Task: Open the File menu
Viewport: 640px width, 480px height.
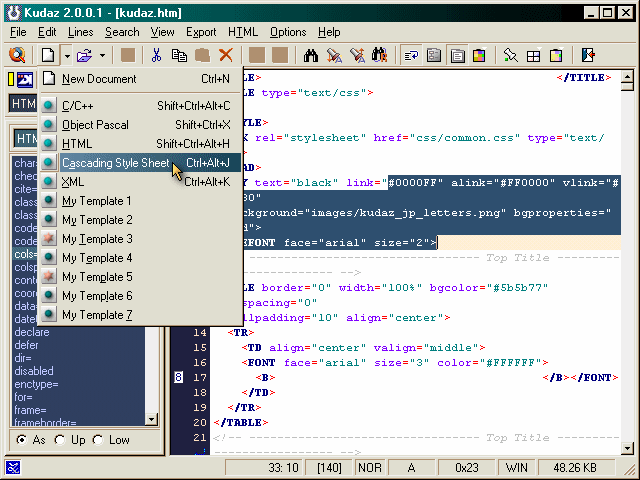Action: pyautogui.click(x=18, y=32)
